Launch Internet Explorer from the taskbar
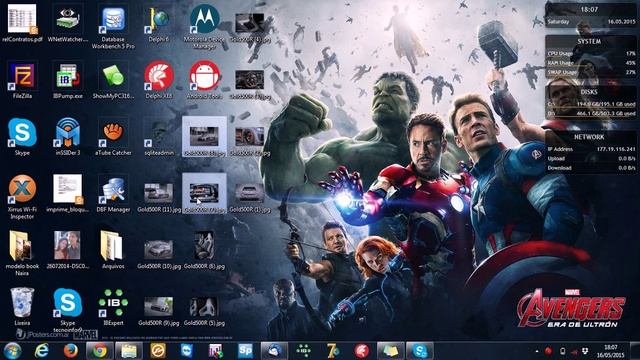The image size is (640, 360). [42, 351]
